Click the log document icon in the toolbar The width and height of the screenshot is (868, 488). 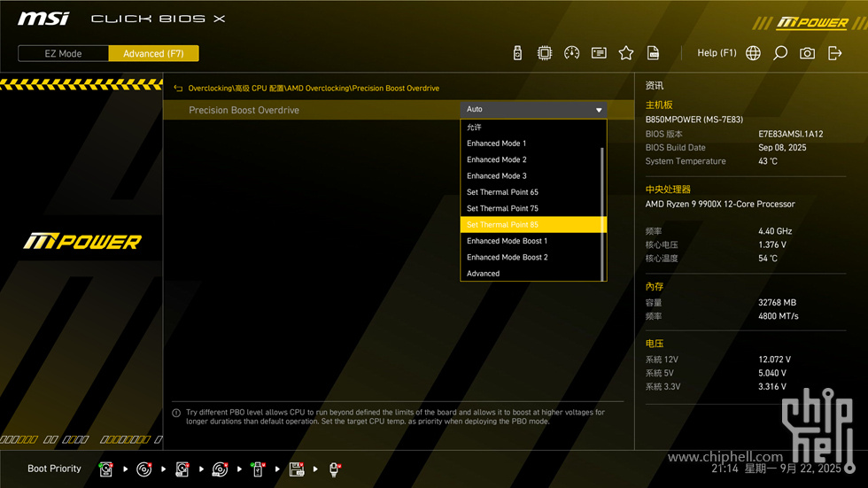(x=653, y=53)
